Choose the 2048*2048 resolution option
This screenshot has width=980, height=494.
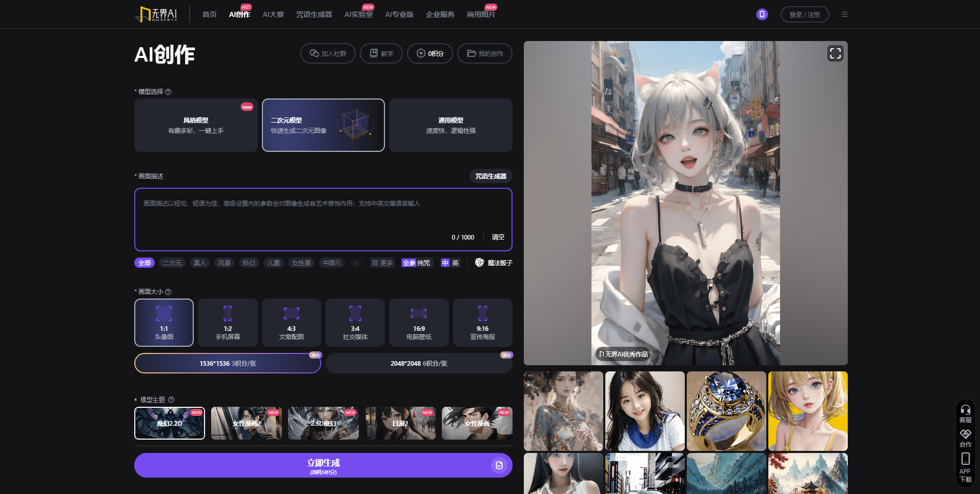click(419, 363)
